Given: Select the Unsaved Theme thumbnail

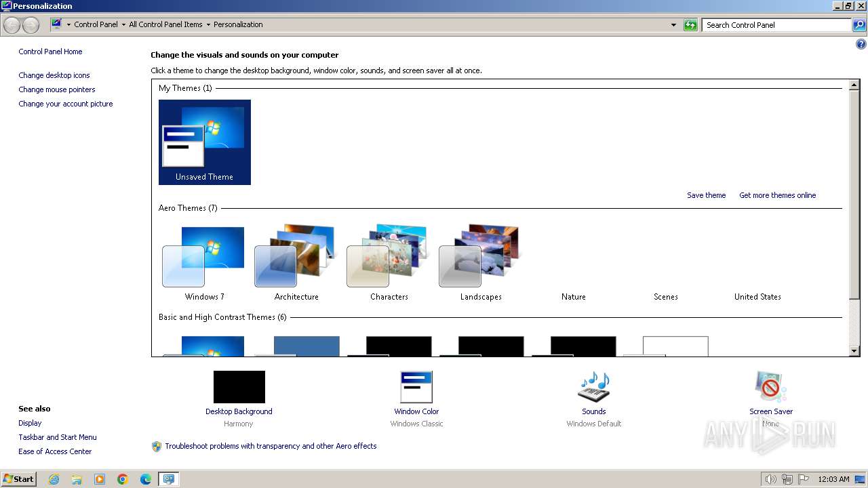Looking at the screenshot, I should tap(204, 142).
